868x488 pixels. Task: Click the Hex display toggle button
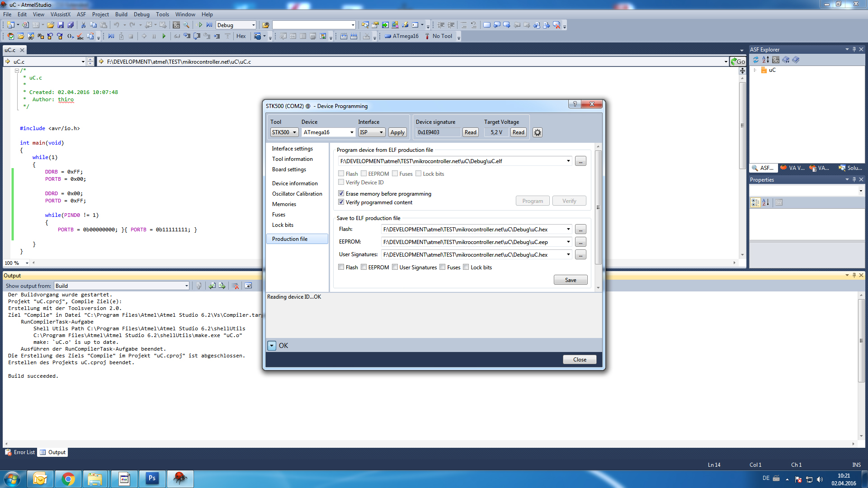(x=241, y=36)
